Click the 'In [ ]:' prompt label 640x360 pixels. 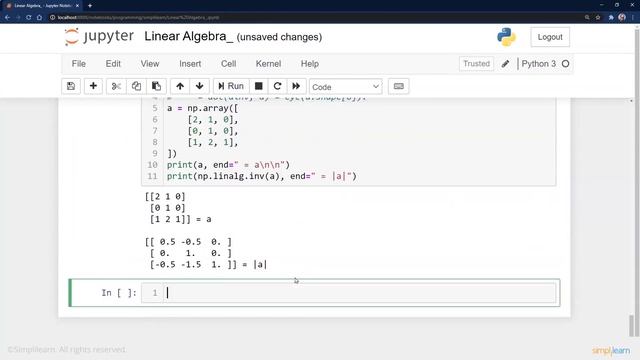(119, 293)
